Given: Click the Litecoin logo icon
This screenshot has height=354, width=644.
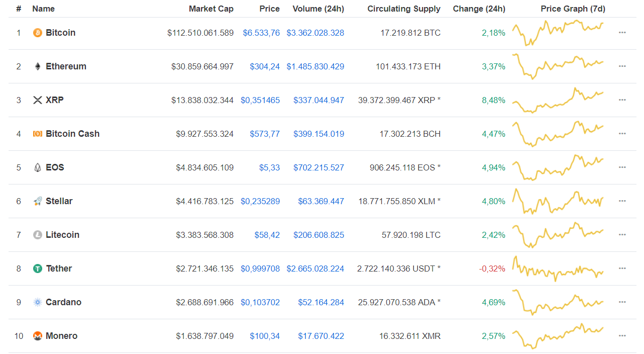Looking at the screenshot, I should pos(37,234).
